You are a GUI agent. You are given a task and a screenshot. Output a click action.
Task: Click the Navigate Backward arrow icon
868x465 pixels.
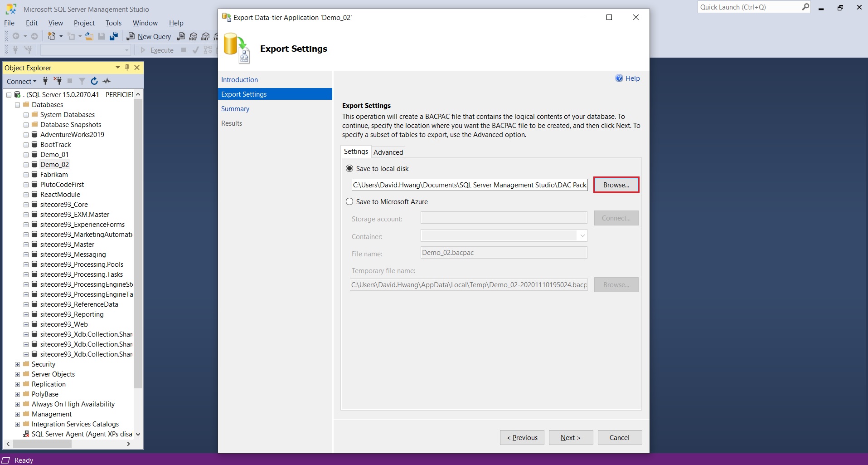pos(16,36)
